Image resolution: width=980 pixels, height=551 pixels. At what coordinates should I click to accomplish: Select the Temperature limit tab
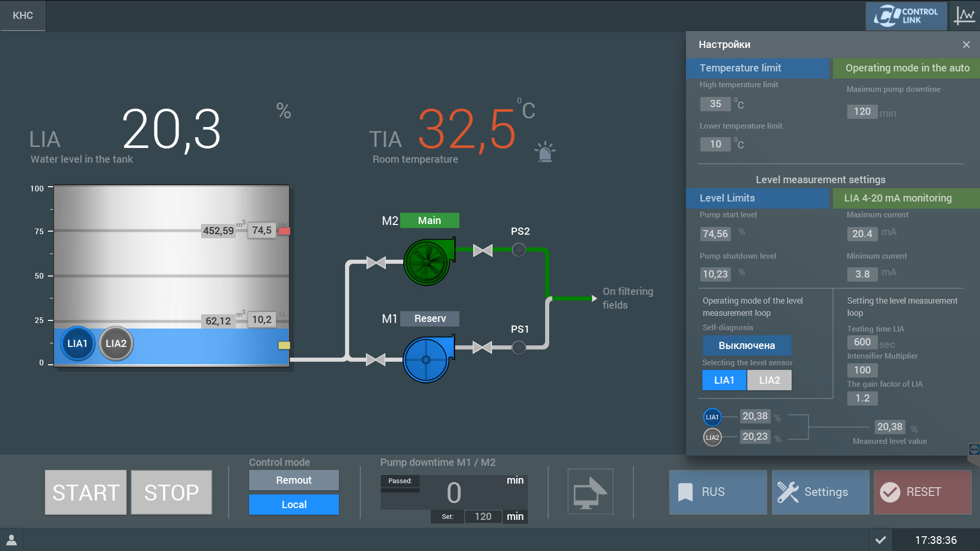(x=757, y=68)
